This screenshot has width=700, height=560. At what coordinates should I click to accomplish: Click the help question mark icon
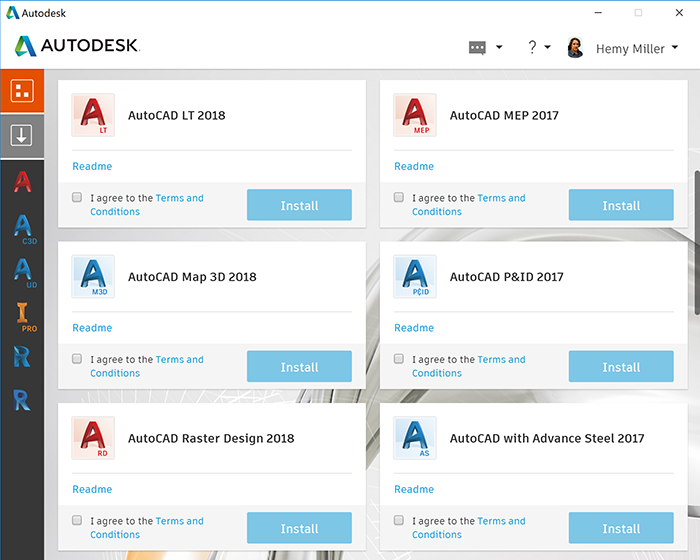coord(532,47)
